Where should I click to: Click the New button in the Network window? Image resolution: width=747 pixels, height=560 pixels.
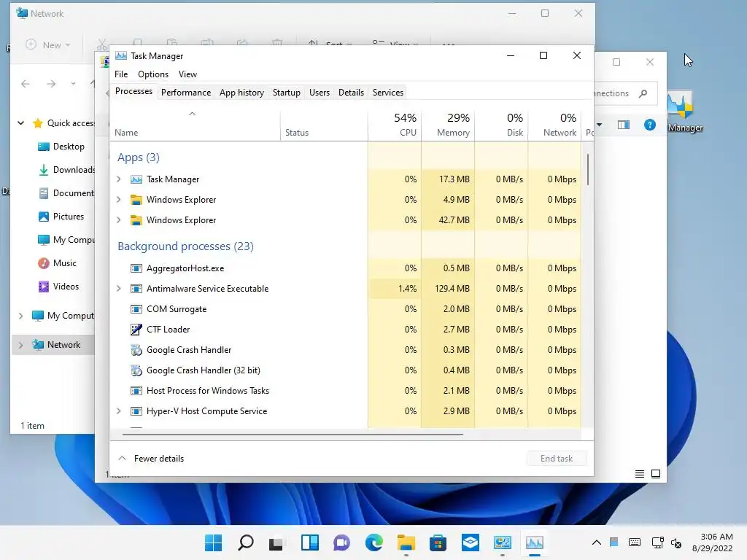[x=47, y=44]
